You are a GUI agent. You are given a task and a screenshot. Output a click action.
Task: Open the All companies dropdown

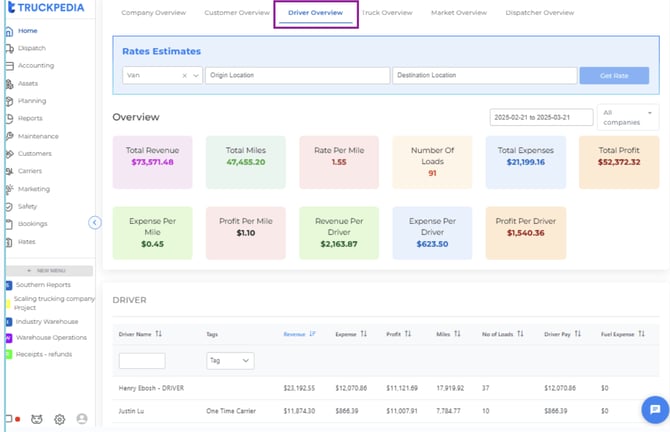628,117
